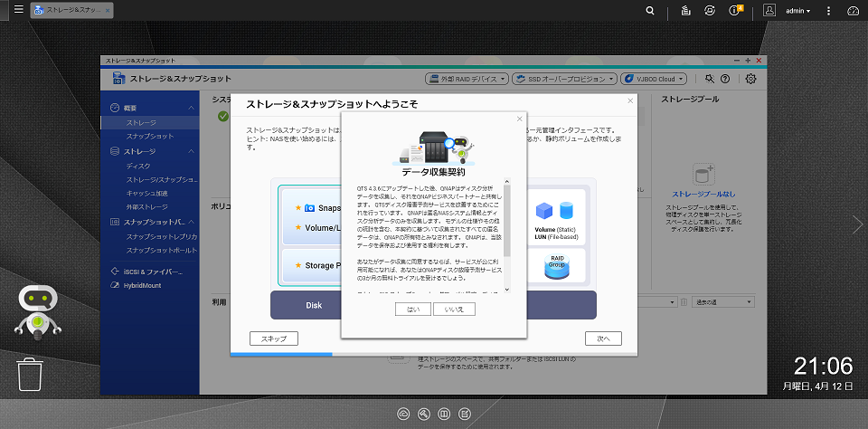Click the ストレージプールなし link
This screenshot has height=429, width=868.
click(703, 195)
